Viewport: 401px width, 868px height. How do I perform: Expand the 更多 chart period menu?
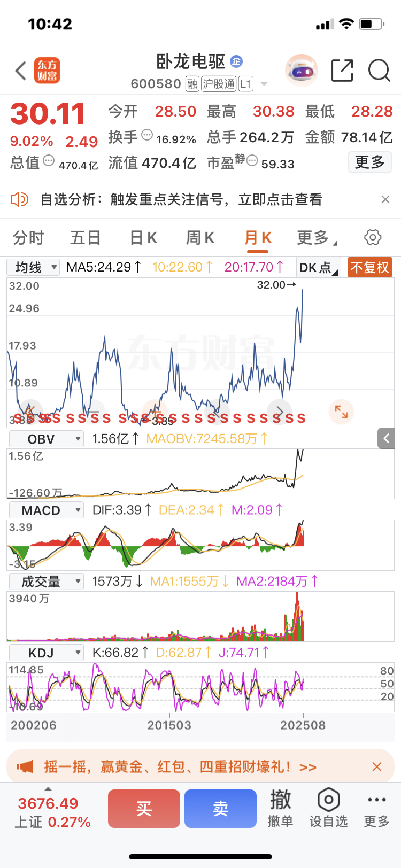point(317,238)
